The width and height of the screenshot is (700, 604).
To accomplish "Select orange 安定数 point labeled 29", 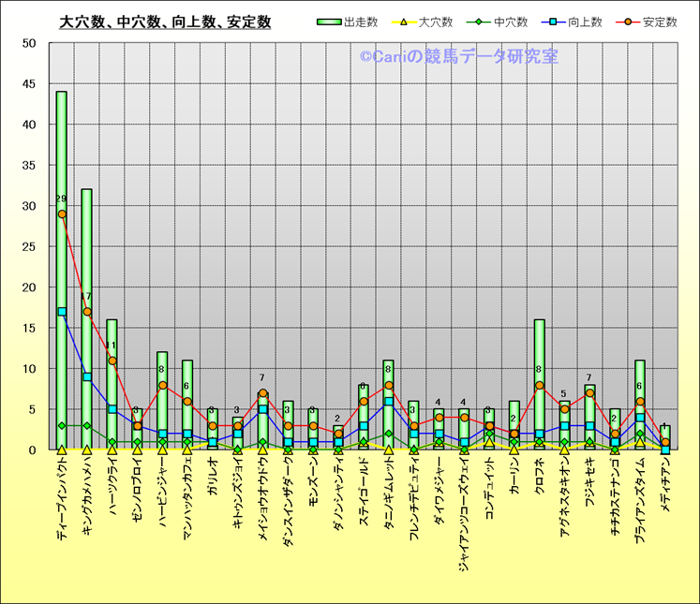I will click(x=62, y=214).
